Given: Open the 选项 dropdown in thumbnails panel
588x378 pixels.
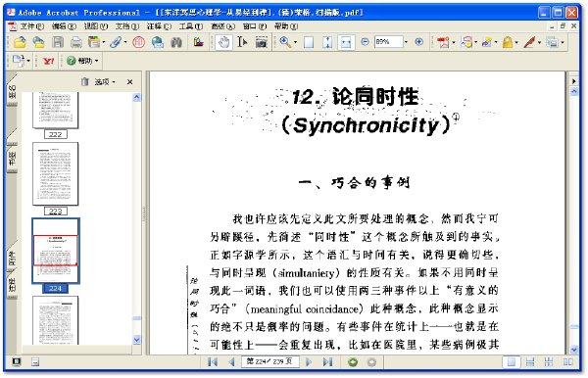Looking at the screenshot, I should tap(105, 81).
